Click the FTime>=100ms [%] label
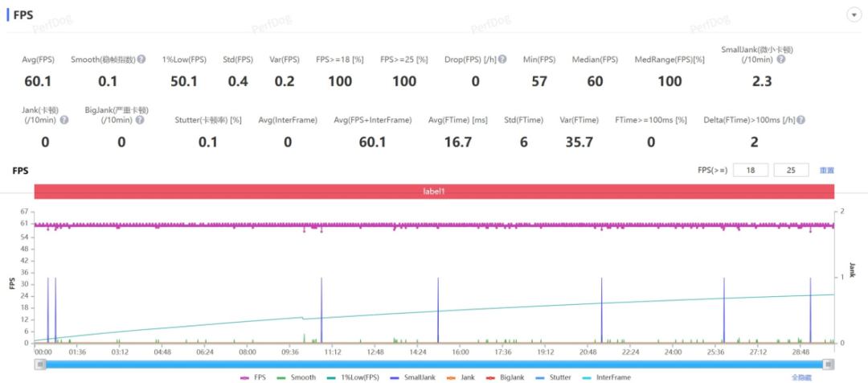Screen dimensions: 868x383 651,120
